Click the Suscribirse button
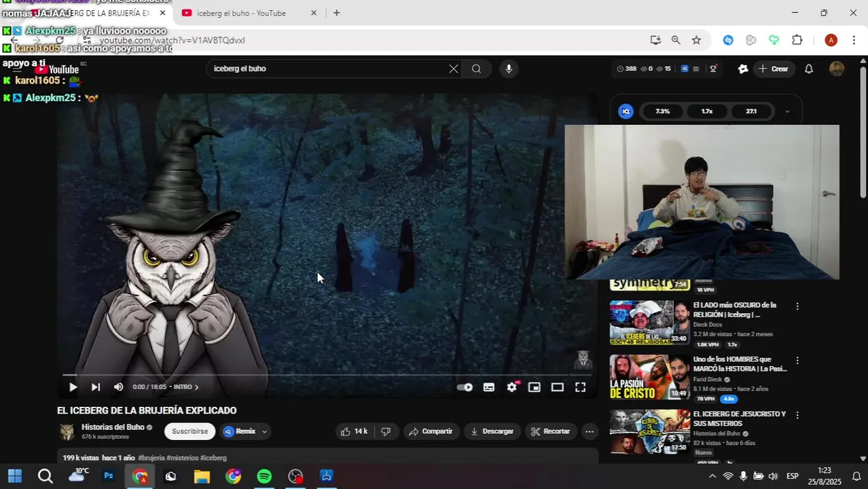Image resolution: width=868 pixels, height=489 pixels. (189, 431)
